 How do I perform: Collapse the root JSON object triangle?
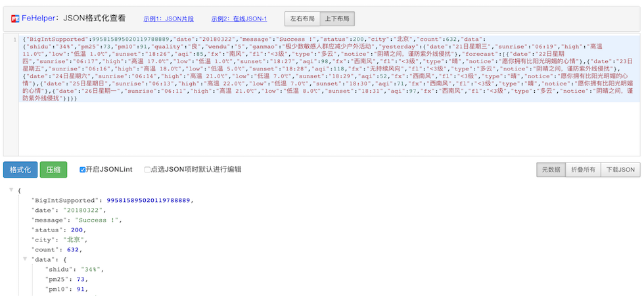click(x=11, y=190)
